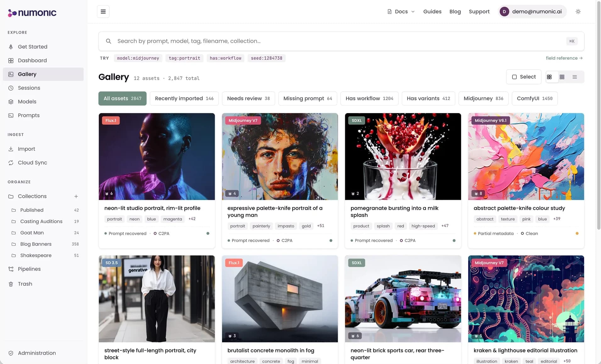Click the search magnifier icon

(x=109, y=41)
